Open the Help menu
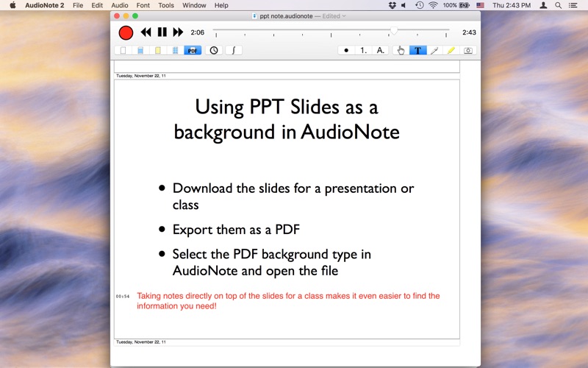This screenshot has height=368, width=588. (221, 5)
